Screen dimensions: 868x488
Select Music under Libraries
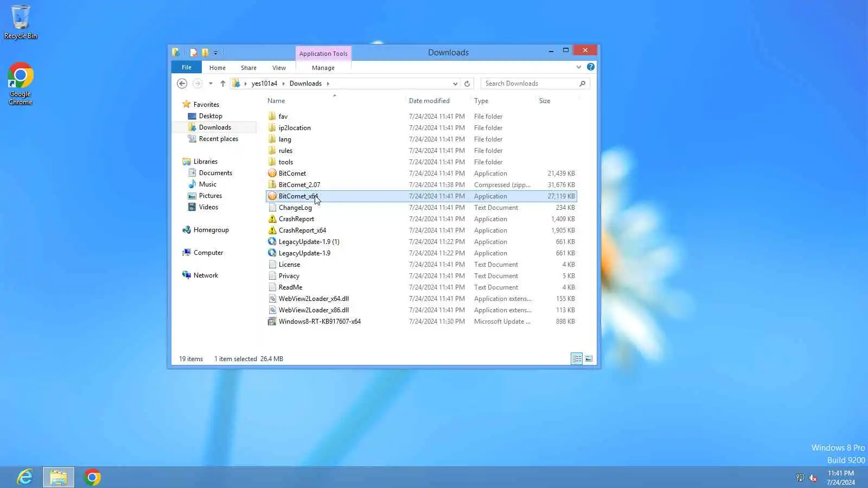coord(208,184)
